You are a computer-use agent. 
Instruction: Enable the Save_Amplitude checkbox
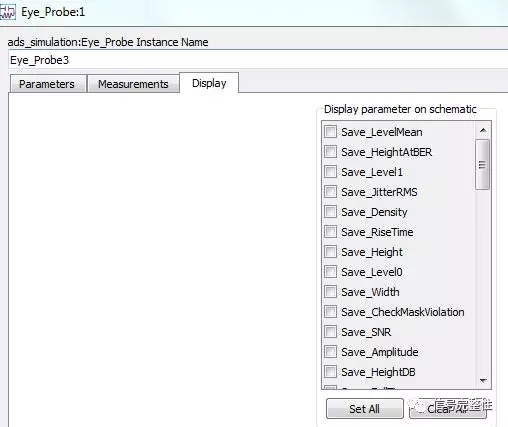330,352
